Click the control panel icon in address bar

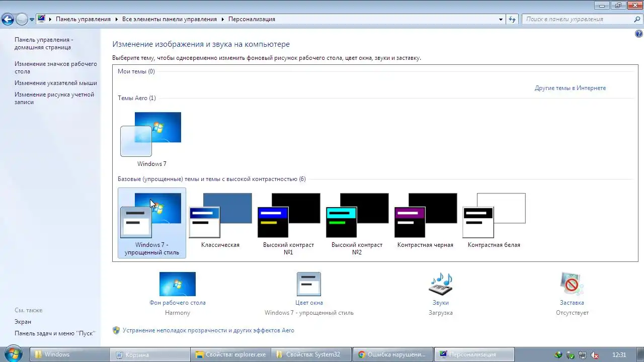pyautogui.click(x=41, y=19)
